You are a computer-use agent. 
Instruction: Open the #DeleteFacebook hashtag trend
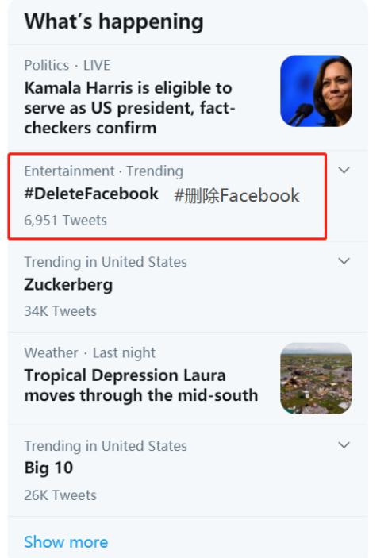(91, 194)
